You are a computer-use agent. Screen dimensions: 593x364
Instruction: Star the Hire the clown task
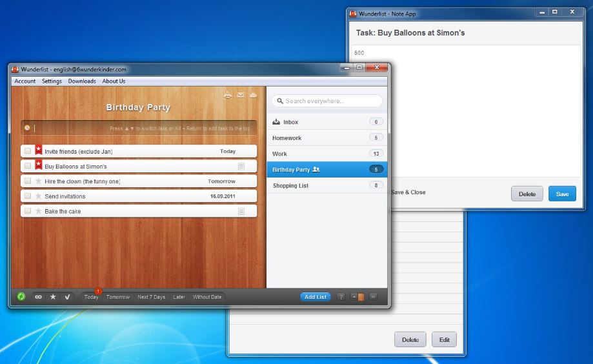38,181
